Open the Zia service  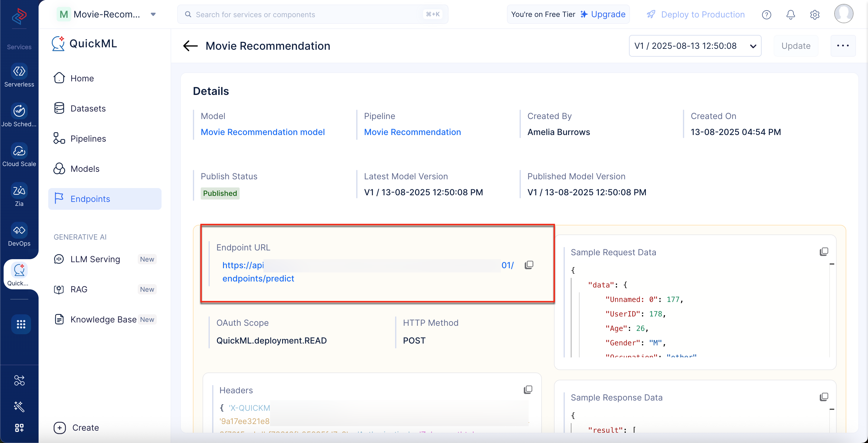(x=19, y=195)
